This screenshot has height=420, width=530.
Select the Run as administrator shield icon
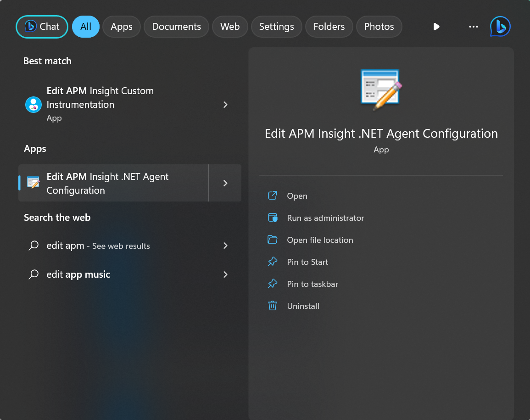click(x=272, y=218)
